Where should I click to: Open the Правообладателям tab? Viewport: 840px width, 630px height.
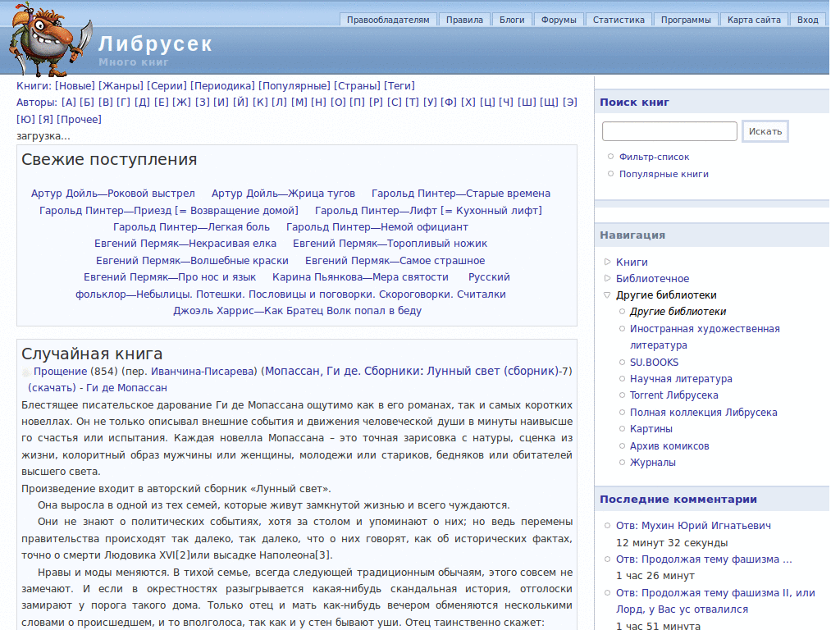click(388, 20)
